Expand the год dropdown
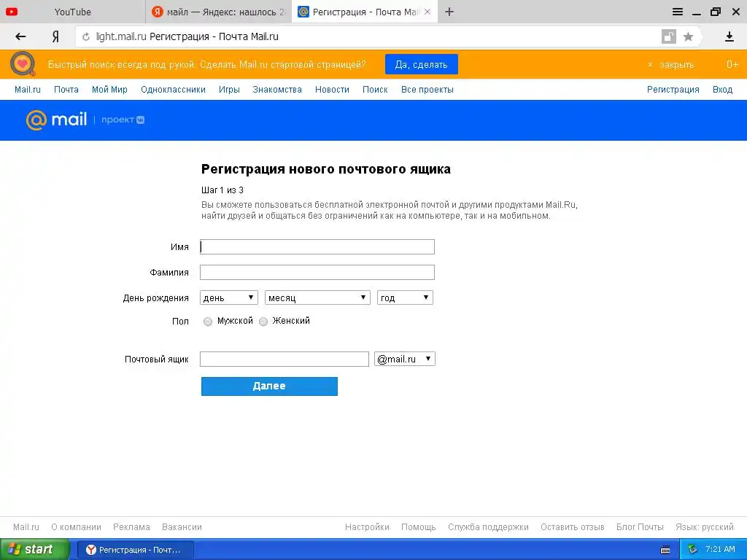The width and height of the screenshot is (747, 560). [405, 297]
